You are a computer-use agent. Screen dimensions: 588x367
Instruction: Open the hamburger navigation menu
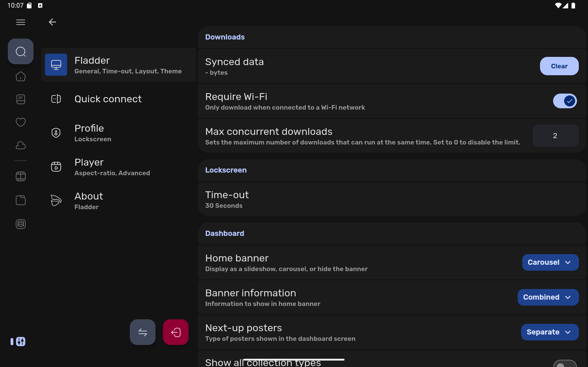click(x=21, y=22)
